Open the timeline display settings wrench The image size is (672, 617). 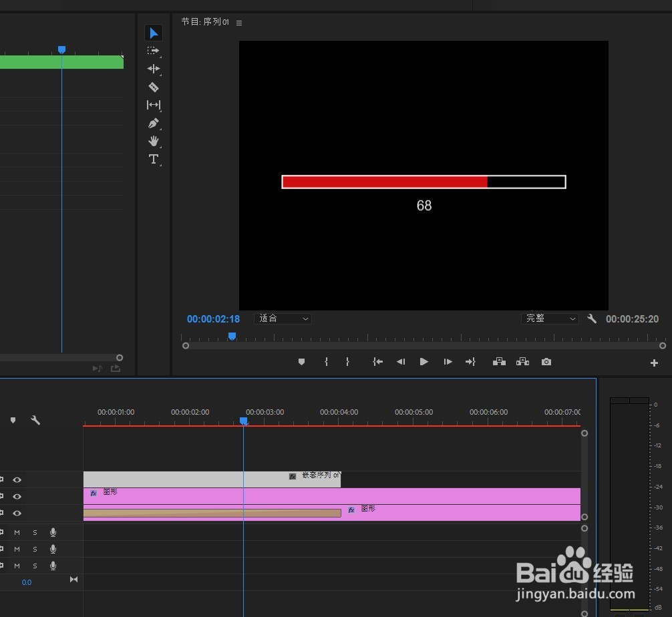coord(35,420)
